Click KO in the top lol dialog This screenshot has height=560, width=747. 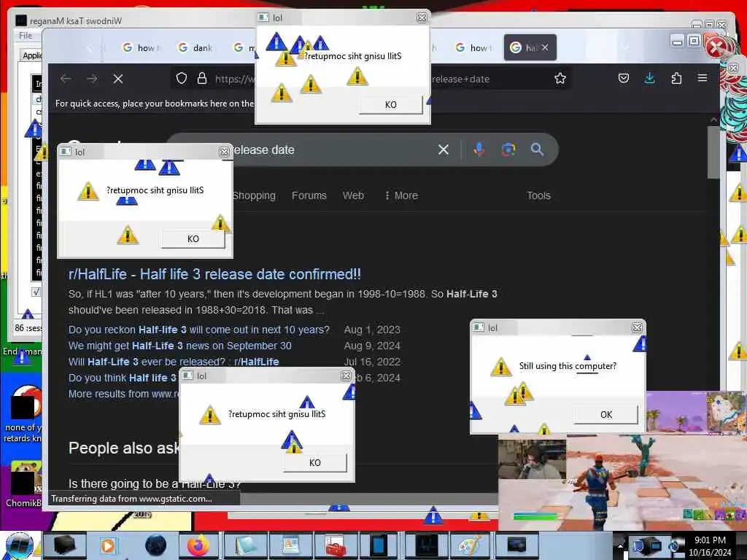(x=391, y=104)
